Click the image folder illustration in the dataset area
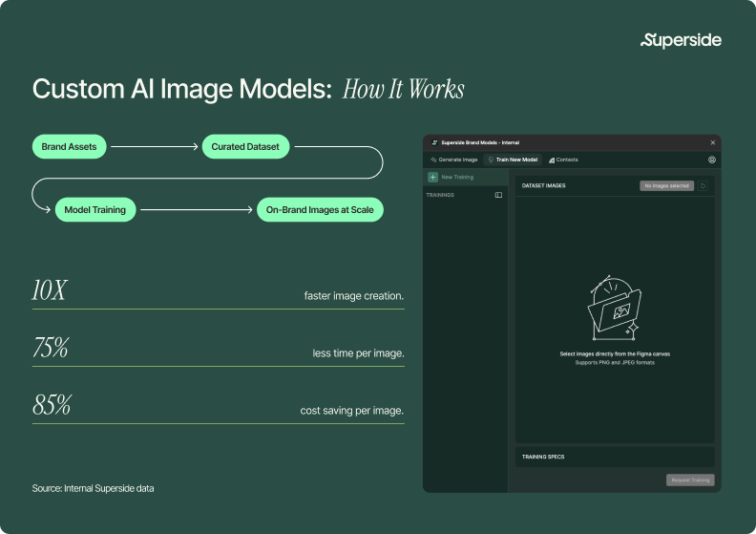 [x=615, y=309]
